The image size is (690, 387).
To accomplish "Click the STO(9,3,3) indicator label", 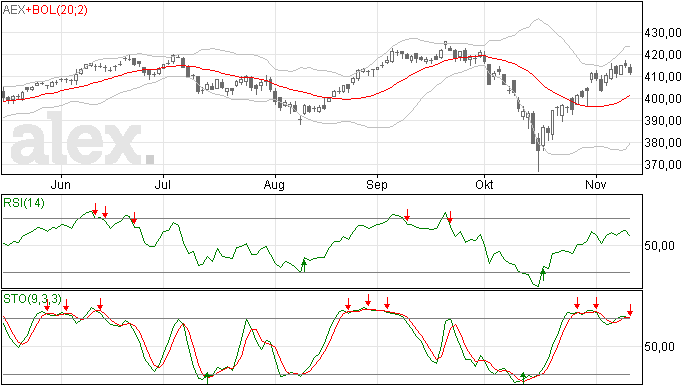I will (x=32, y=299).
